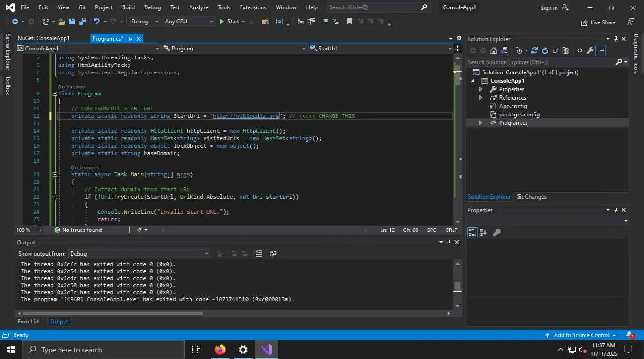The image size is (644, 359).
Task: Toggle Show All Files in Solution Explorer
Action: (565, 50)
